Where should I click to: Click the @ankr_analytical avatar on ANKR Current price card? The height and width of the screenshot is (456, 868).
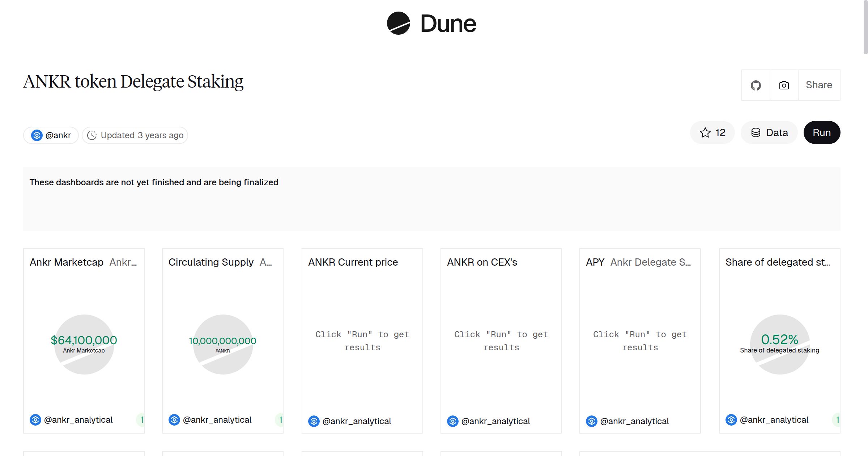(313, 421)
